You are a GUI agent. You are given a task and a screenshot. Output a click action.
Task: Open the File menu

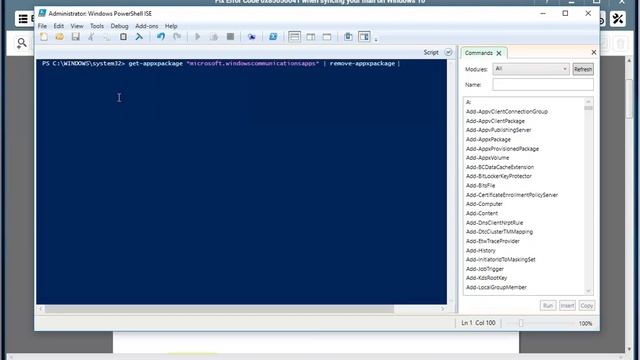[x=42, y=26]
